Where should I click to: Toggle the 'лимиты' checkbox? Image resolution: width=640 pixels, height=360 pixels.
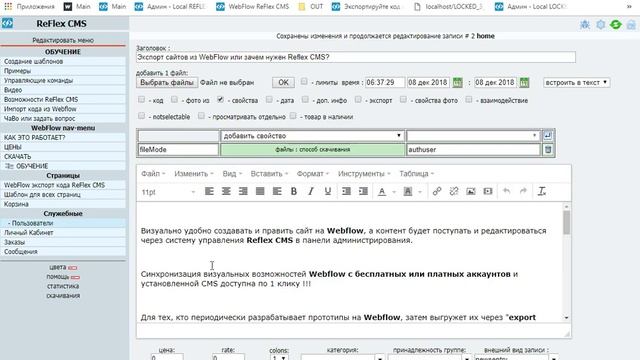(304, 81)
